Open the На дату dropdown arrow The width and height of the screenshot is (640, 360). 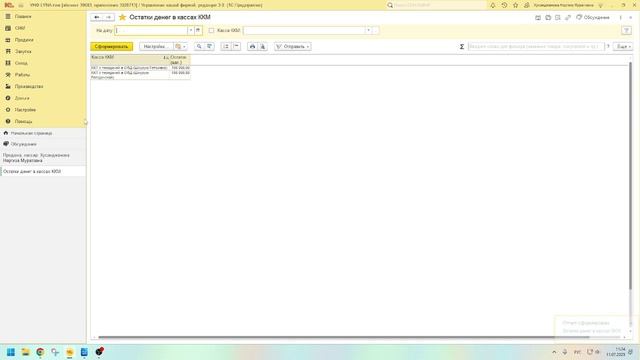[191, 30]
